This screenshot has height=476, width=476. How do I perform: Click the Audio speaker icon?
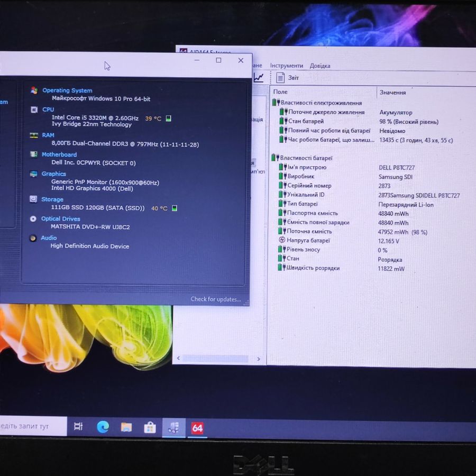[x=33, y=238]
